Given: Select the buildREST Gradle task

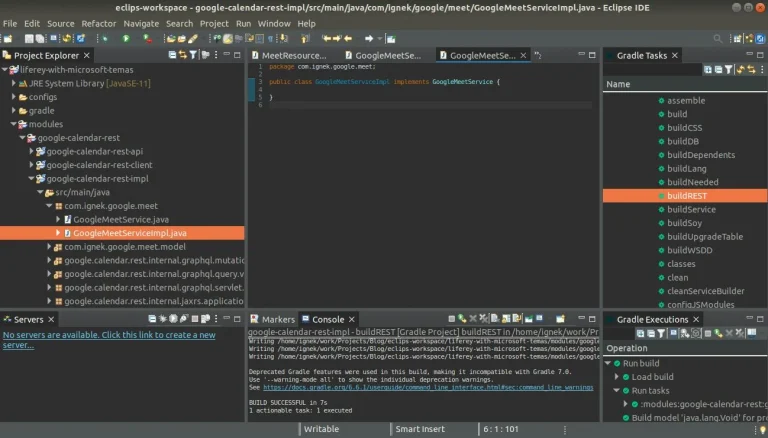Looking at the screenshot, I should pyautogui.click(x=686, y=196).
